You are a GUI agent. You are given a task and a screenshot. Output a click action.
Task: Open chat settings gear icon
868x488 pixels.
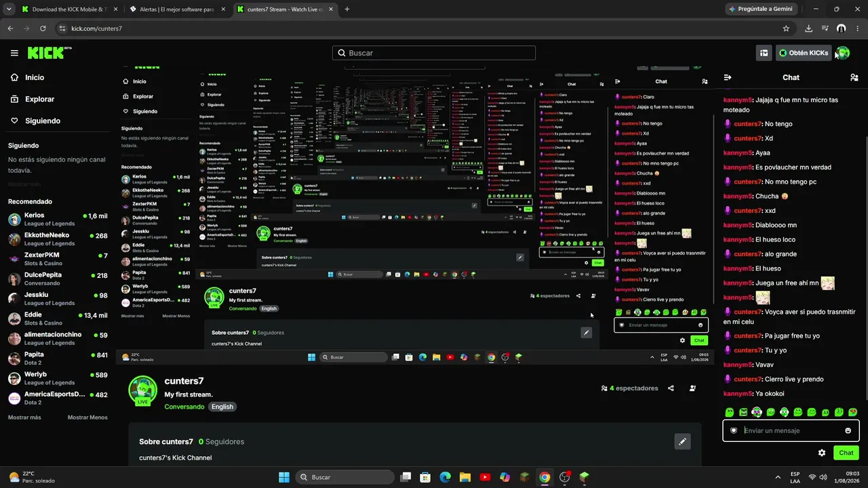pos(822,453)
